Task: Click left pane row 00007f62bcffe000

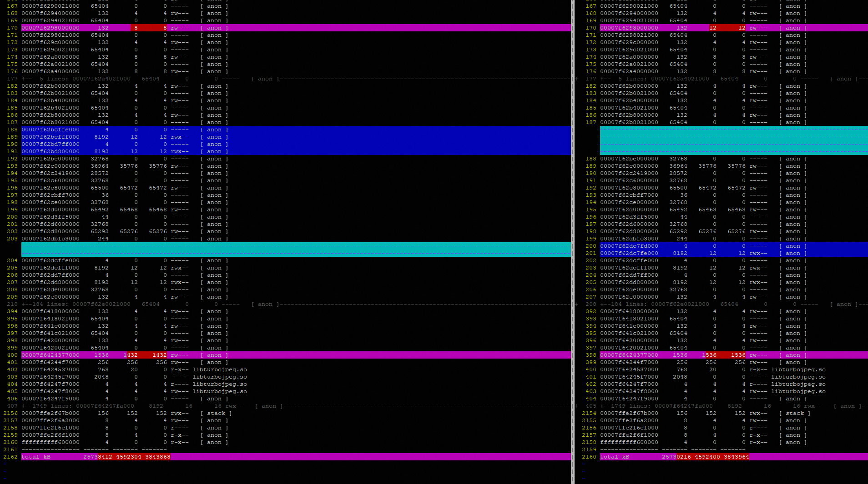Action: (296, 130)
